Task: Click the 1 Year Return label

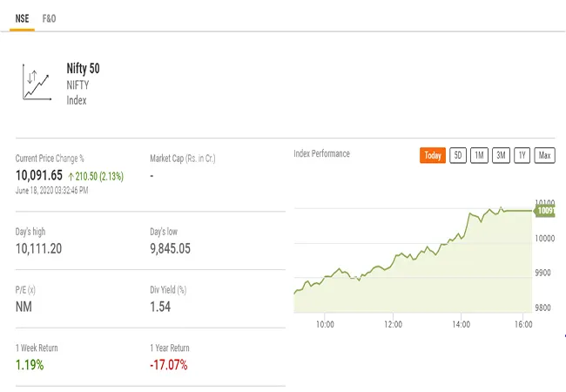Action: point(170,348)
